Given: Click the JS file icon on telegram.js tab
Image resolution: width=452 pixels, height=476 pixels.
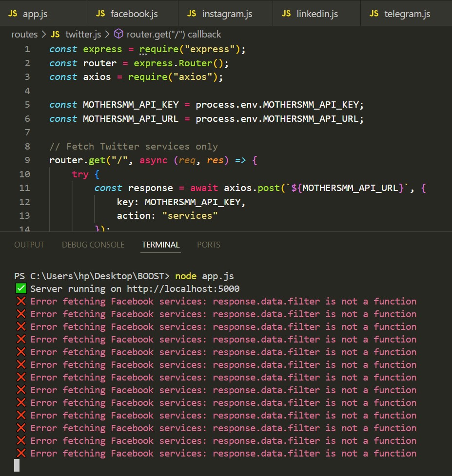Looking at the screenshot, I should (374, 14).
